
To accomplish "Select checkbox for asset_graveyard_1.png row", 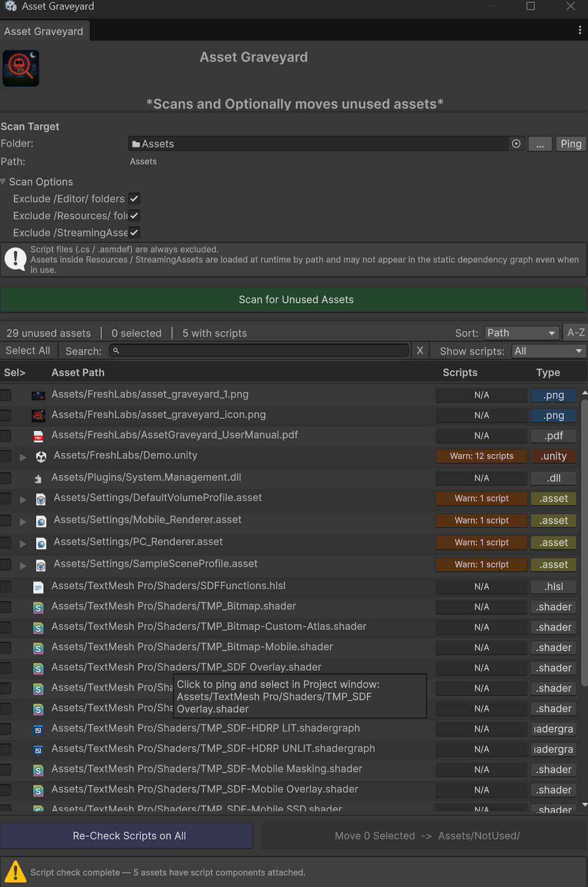I will (x=5, y=395).
